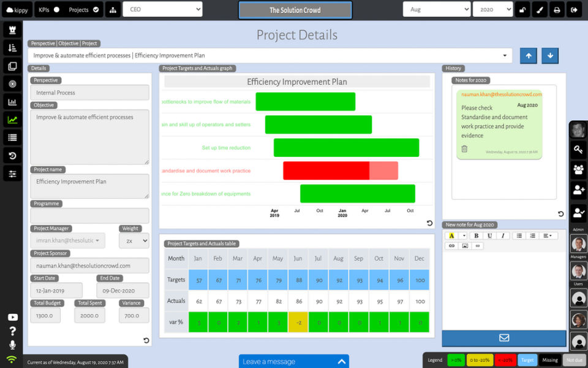Click the Start Date field 12-Jan-2019
The image size is (588, 368).
(x=56, y=291)
